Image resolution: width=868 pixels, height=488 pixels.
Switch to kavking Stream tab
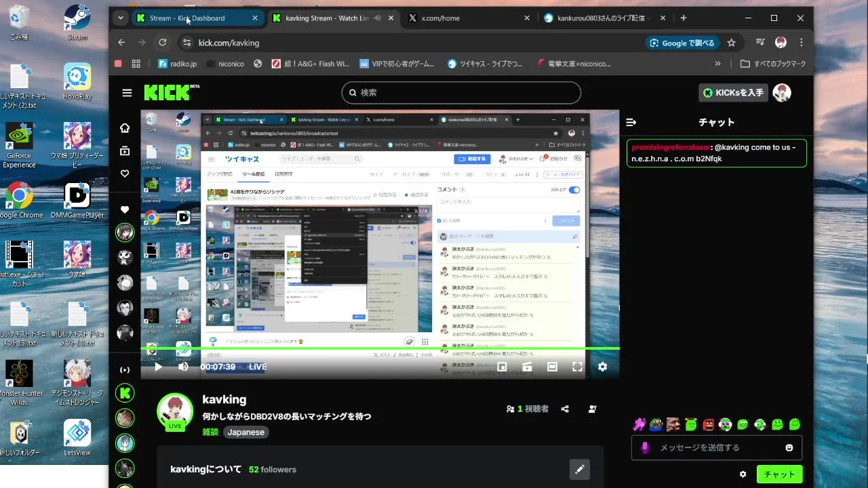(x=333, y=18)
